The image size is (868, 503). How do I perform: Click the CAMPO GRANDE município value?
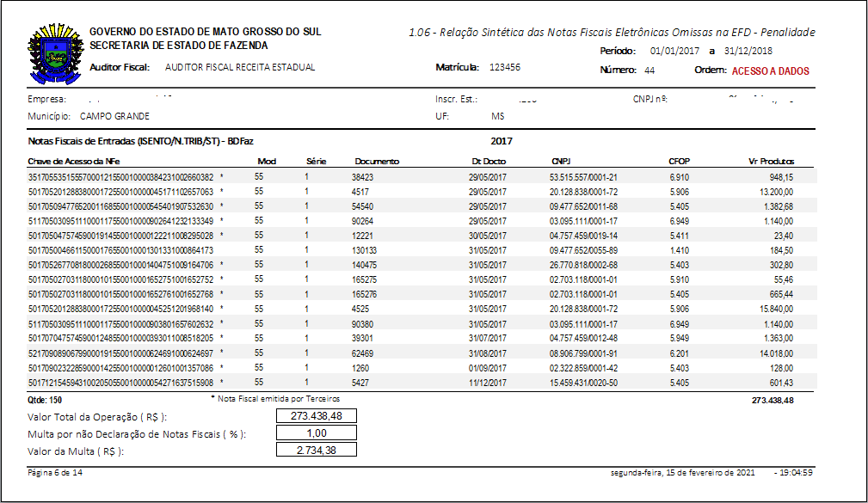(114, 116)
